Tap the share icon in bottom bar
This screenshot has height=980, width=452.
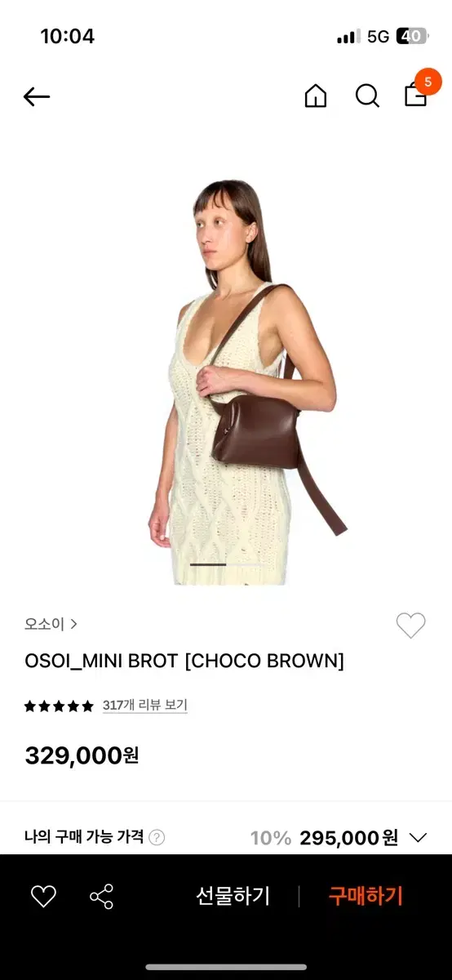(102, 897)
